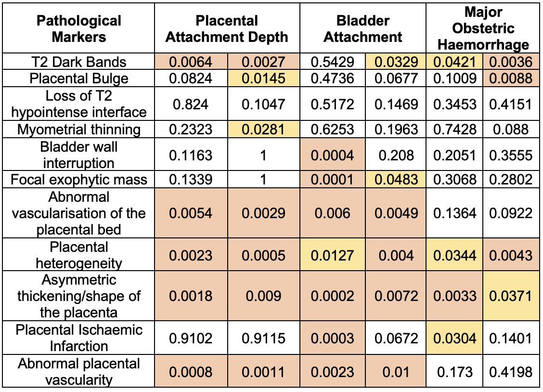Click the Pathological Markers column header
Image resolution: width=543 pixels, height=392 pixels.
coord(79,28)
